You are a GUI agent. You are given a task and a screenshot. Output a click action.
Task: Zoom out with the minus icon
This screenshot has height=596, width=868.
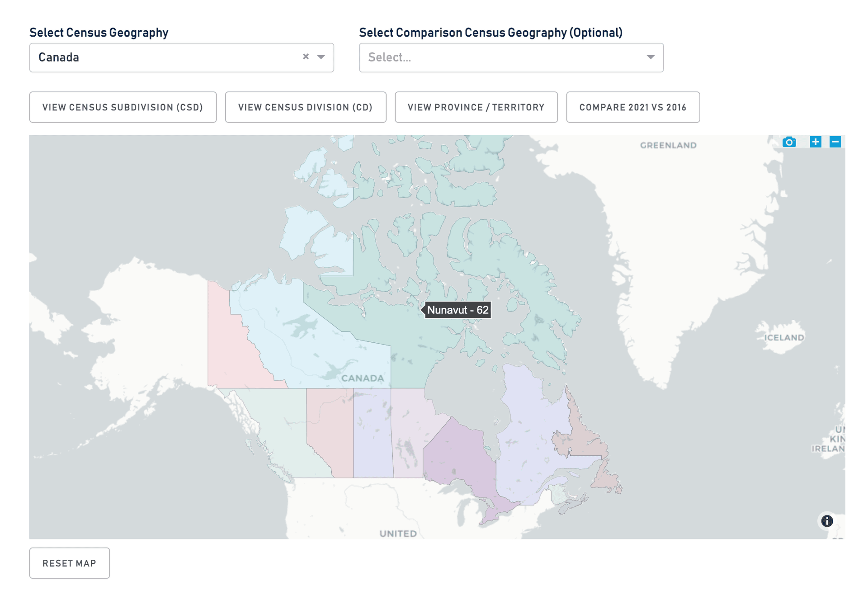point(835,142)
